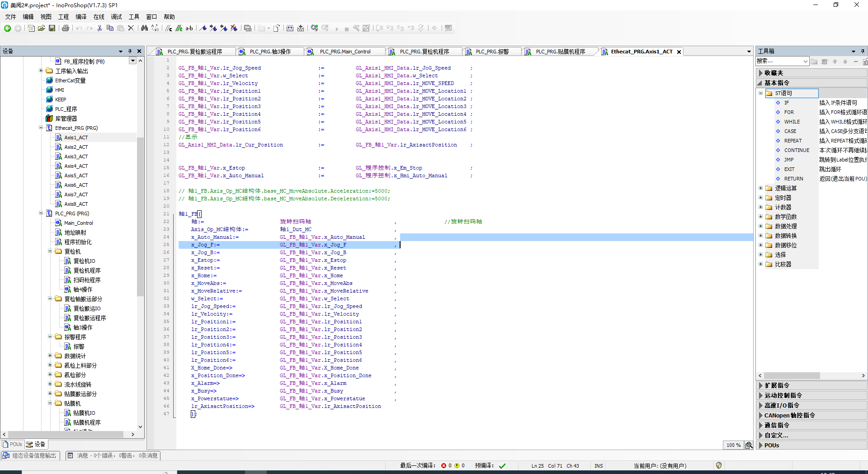The height and width of the screenshot is (474, 868).
Task: Expand the 运动控制指令 section
Action: click(811, 395)
